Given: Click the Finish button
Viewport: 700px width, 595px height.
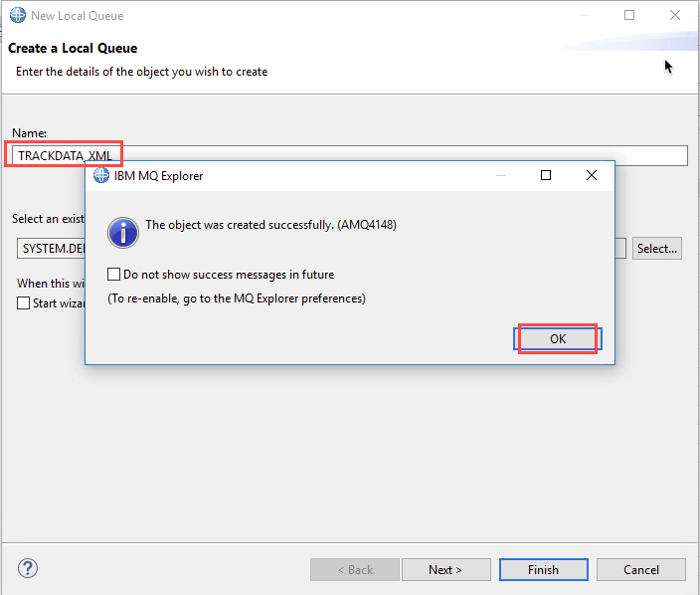Looking at the screenshot, I should click(543, 569).
